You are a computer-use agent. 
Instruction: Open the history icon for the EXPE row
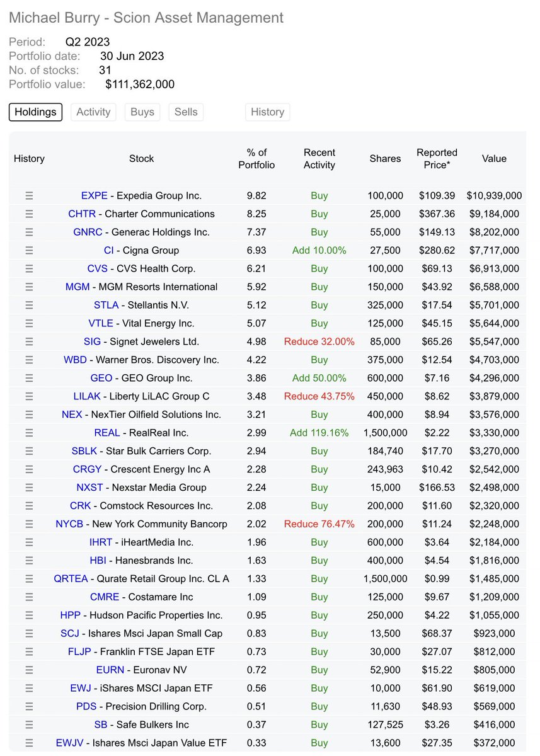pyautogui.click(x=29, y=195)
